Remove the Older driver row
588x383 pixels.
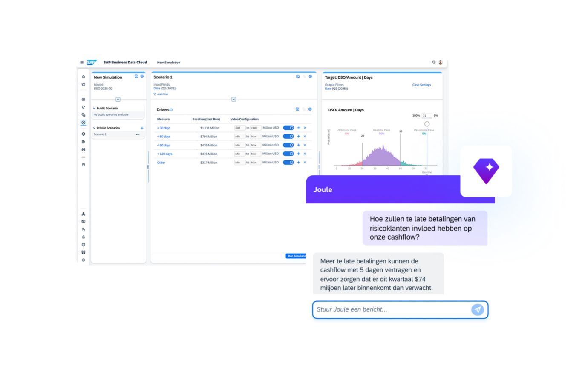click(x=305, y=163)
